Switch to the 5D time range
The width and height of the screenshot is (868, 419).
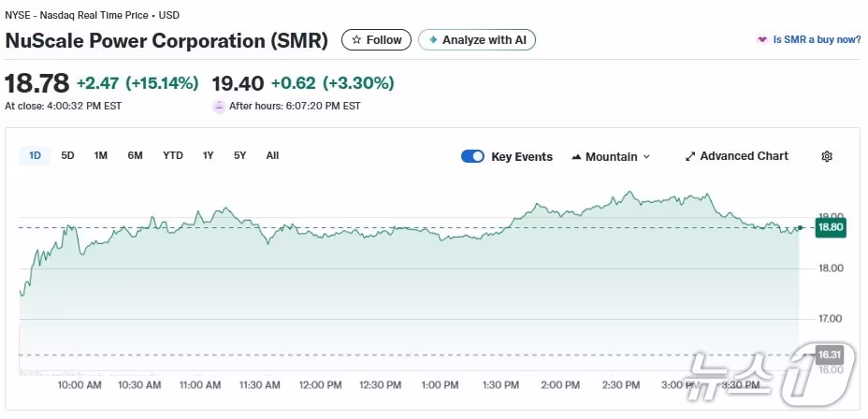pyautogui.click(x=67, y=155)
